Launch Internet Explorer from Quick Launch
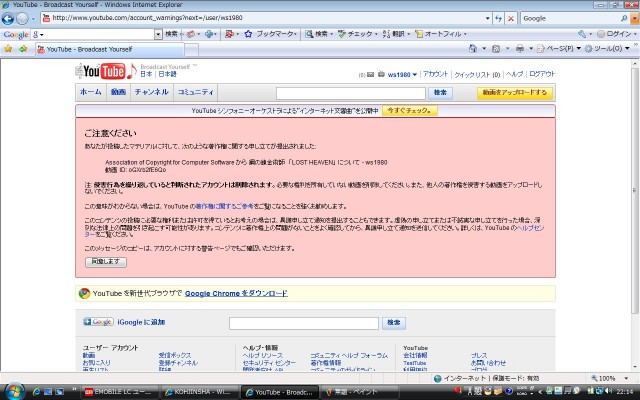 tap(36, 392)
